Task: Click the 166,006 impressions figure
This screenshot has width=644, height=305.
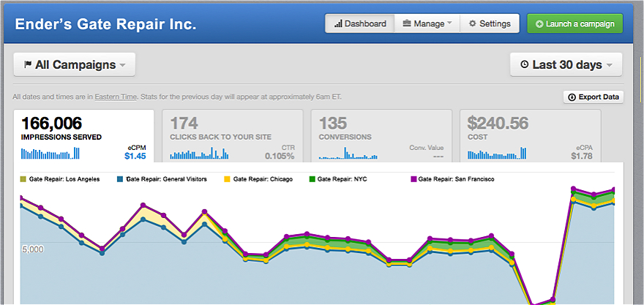Action: point(52,123)
